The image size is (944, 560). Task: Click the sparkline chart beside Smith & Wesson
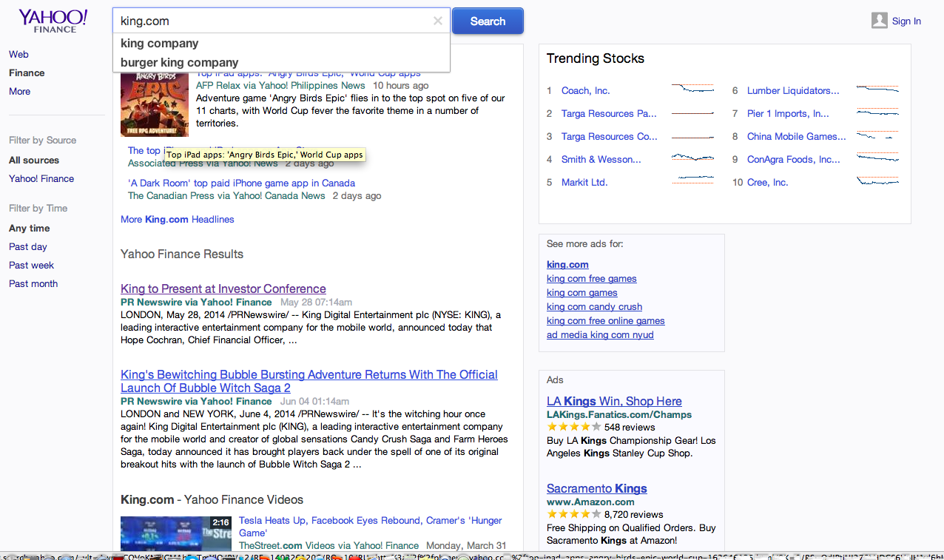pyautogui.click(x=692, y=158)
